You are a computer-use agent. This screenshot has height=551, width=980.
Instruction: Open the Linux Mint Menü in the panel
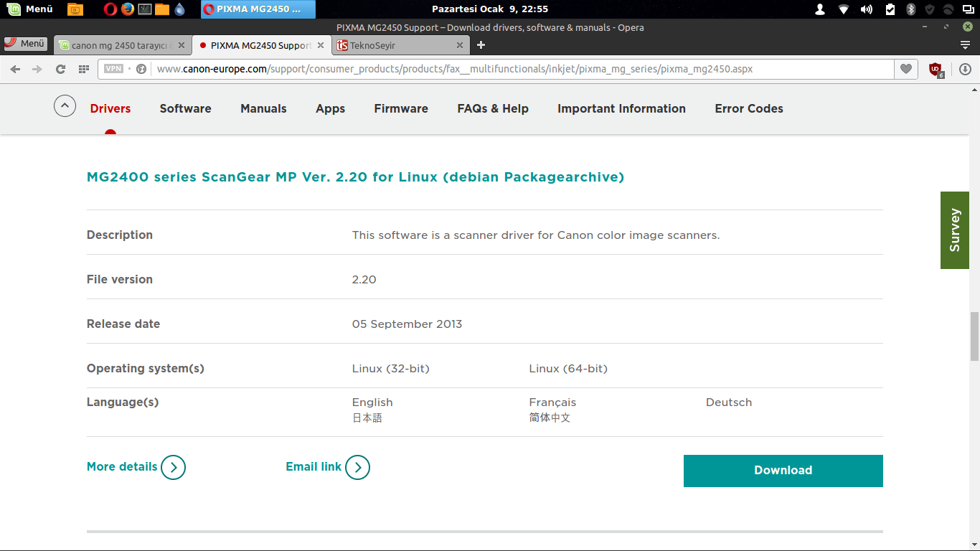[30, 9]
